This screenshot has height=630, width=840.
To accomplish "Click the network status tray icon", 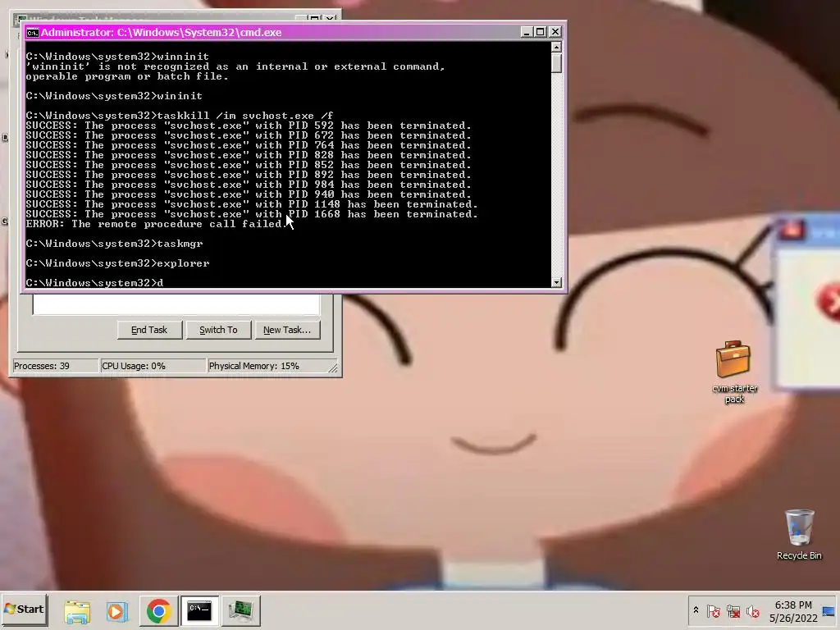I will 733,610.
